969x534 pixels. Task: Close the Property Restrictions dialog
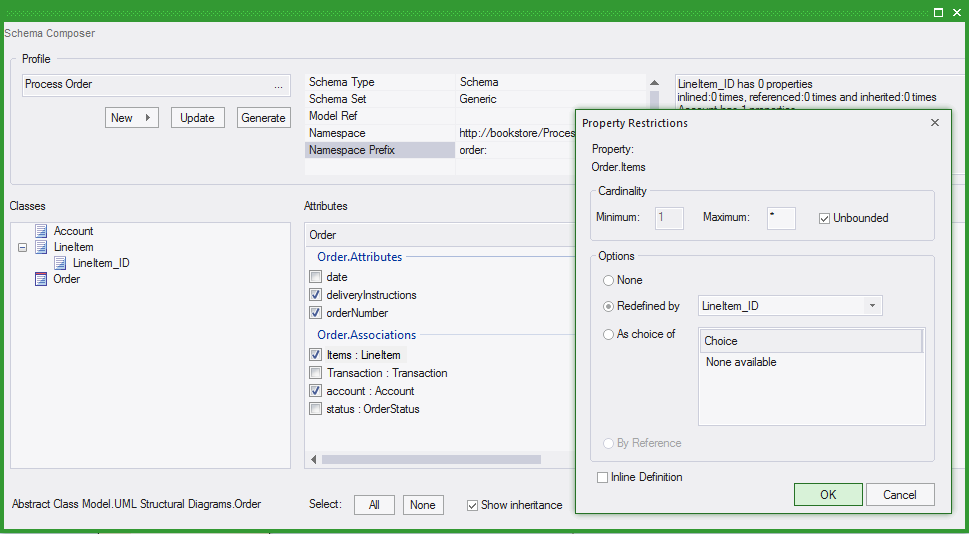tap(935, 122)
